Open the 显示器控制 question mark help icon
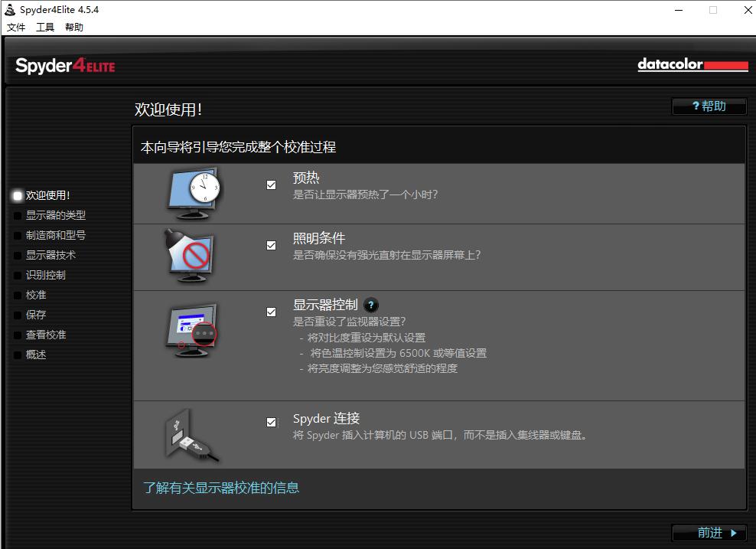The image size is (756, 549). [370, 306]
